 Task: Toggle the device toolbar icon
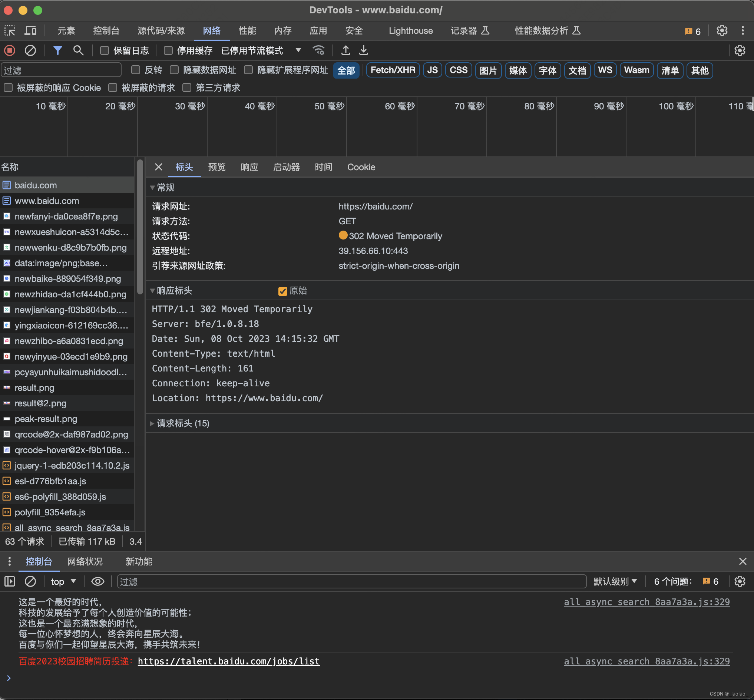pos(30,31)
